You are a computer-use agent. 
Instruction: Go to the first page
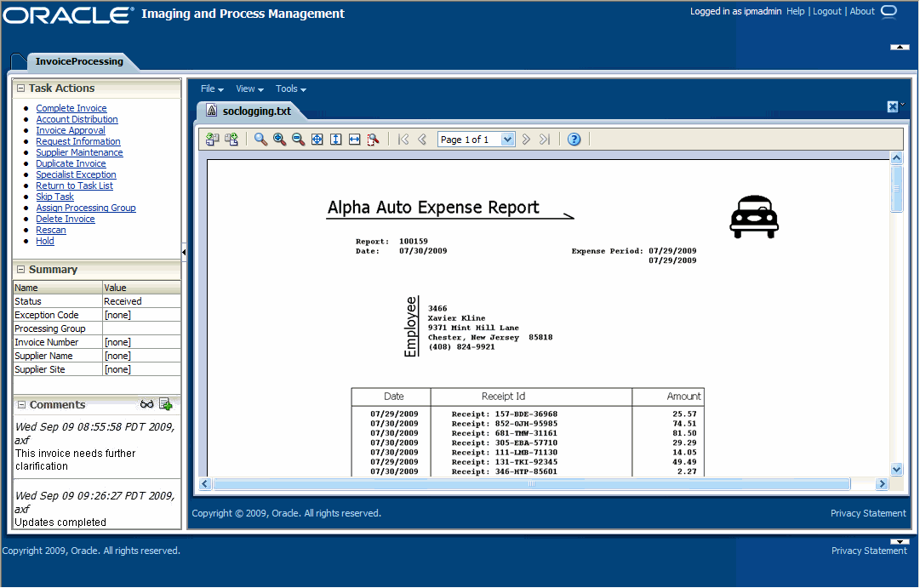pos(403,139)
